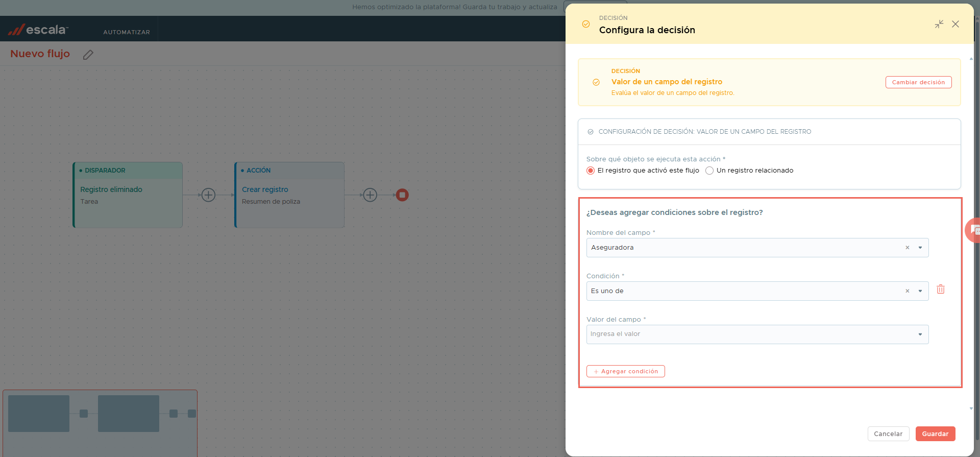Click Cancelar button
The width and height of the screenshot is (980, 457).
[x=888, y=434]
